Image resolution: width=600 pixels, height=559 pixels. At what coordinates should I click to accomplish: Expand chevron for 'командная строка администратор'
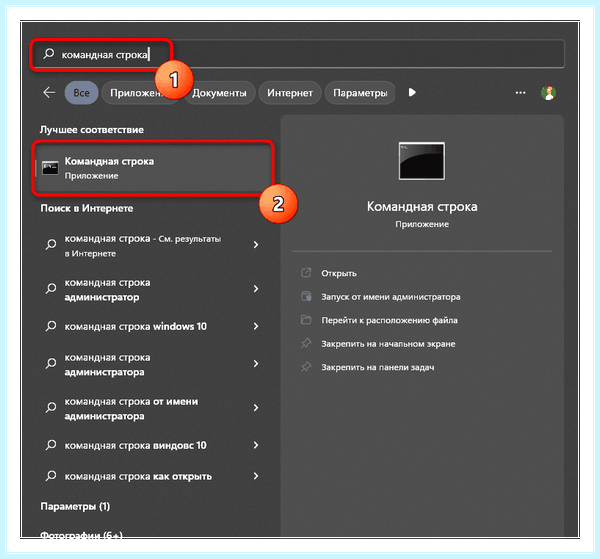point(256,288)
